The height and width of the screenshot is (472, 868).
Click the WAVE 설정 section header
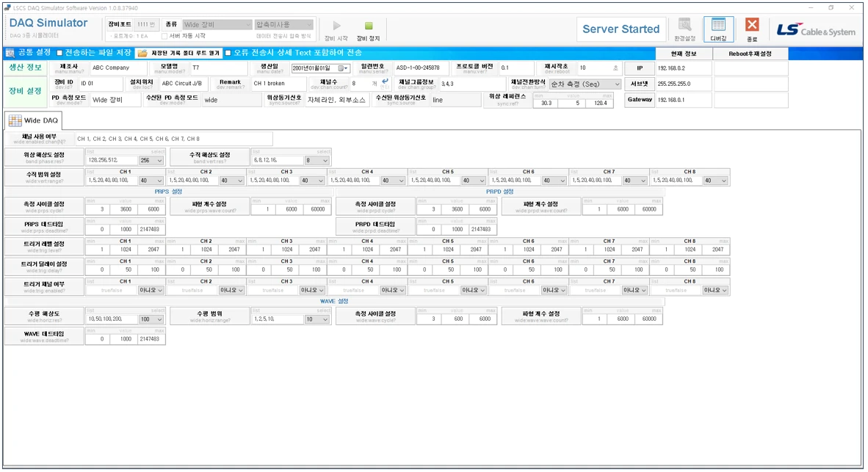[334, 301]
